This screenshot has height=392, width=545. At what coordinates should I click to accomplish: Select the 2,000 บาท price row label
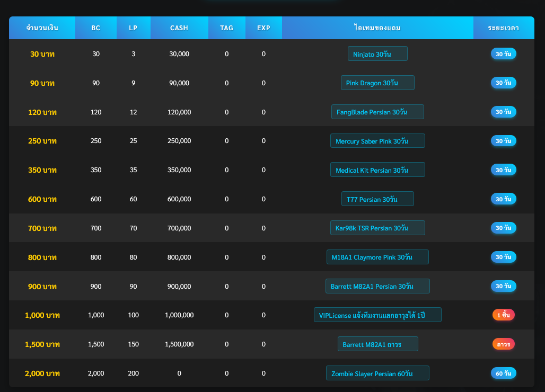point(42,373)
